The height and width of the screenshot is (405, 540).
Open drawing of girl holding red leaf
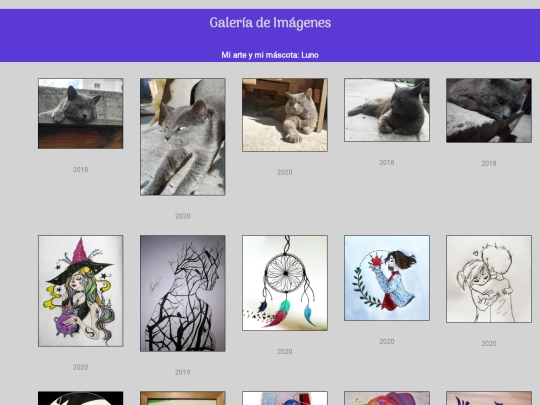[x=387, y=278]
